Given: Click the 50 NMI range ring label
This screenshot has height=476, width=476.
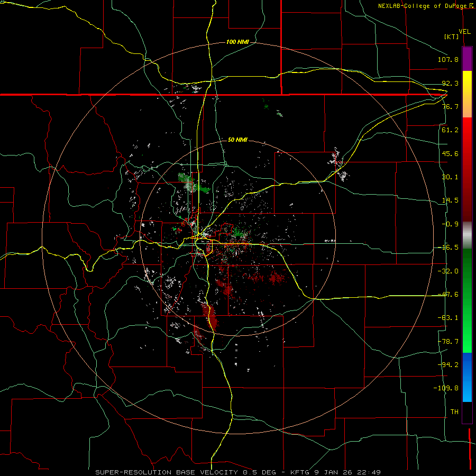Looking at the screenshot, I should 237,140.
